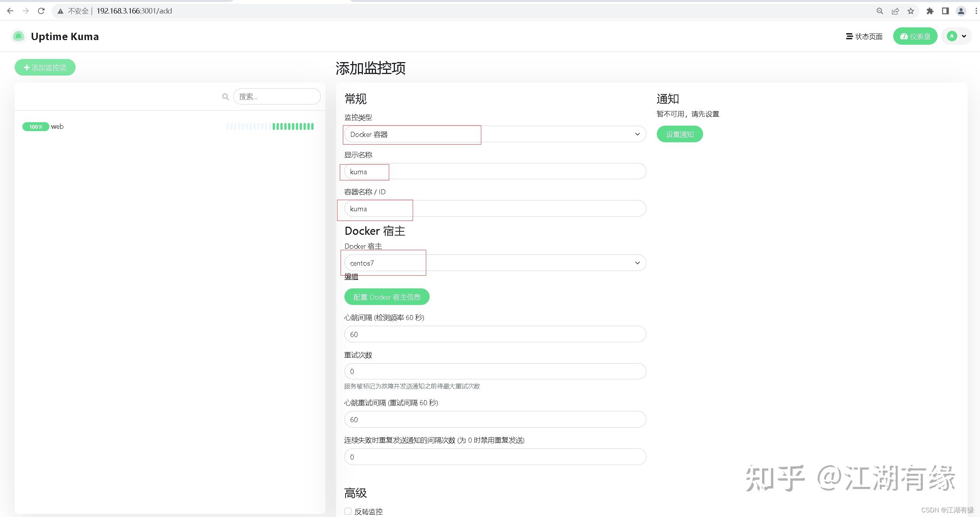Click the web monitor heartbeat bar
Viewport: 980px width, 517px height.
(x=270, y=126)
